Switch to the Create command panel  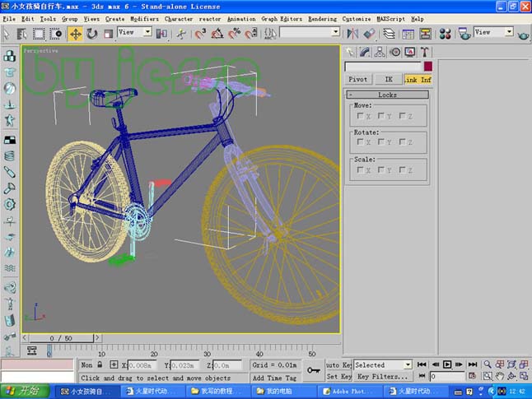[x=350, y=52]
